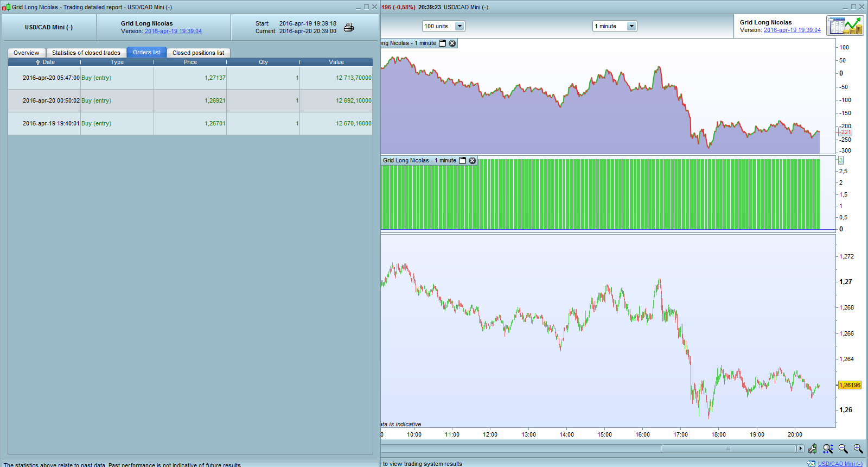The width and height of the screenshot is (868, 467).
Task: Select the 2016-apr-20 05:47:00 buy order row
Action: 190,78
